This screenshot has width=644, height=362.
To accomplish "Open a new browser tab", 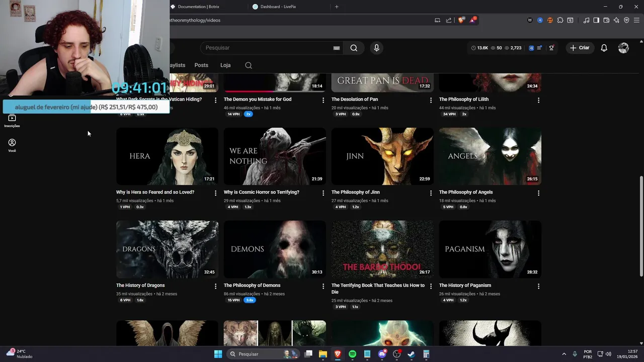I will tap(337, 7).
